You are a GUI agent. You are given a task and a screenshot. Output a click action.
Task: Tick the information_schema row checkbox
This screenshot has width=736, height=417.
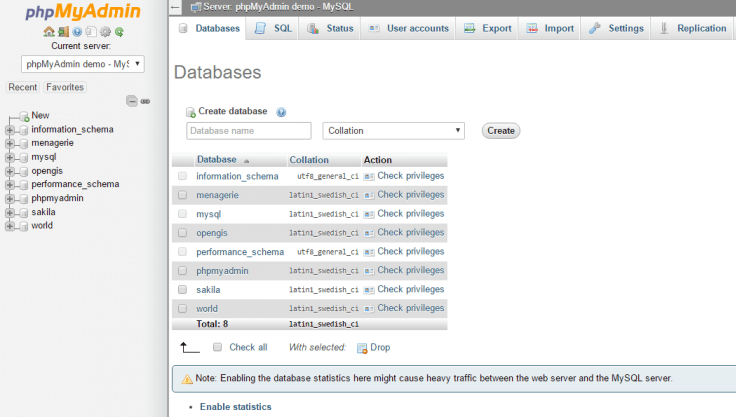point(183,176)
